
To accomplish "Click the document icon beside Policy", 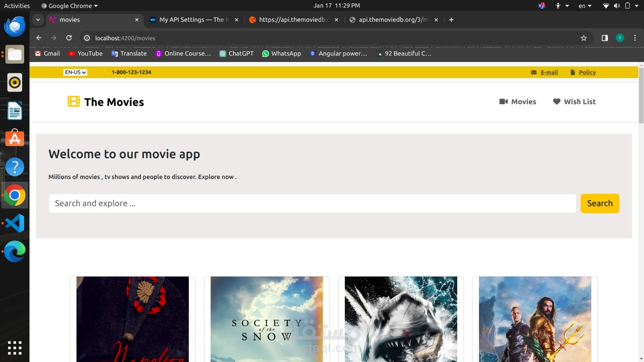I will [572, 72].
